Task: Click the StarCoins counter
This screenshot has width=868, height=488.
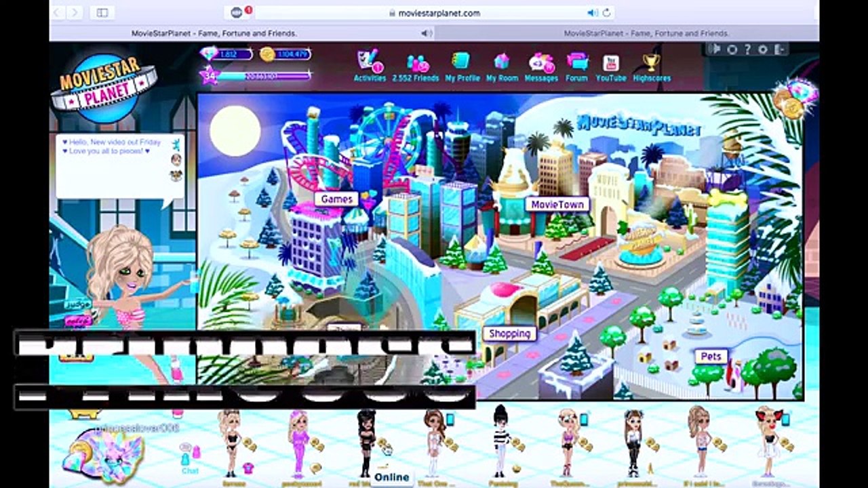Action: (x=285, y=54)
